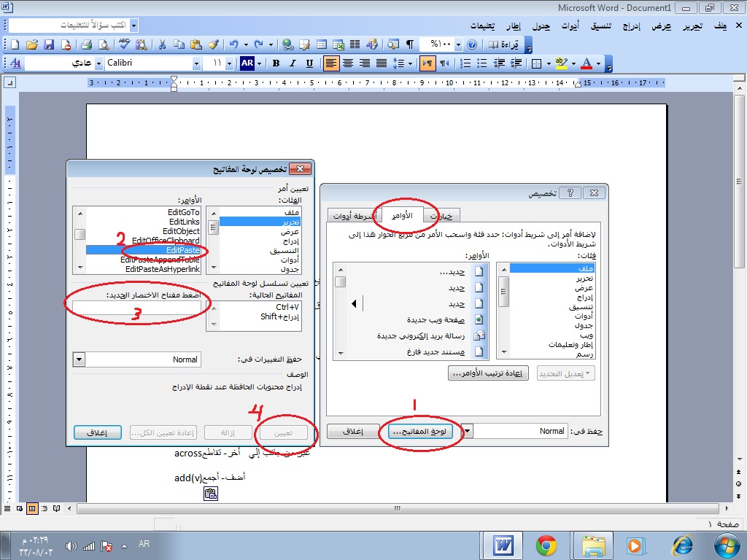Click the Print toolbar icon
Image resolution: width=747 pixels, height=560 pixels.
86,44
